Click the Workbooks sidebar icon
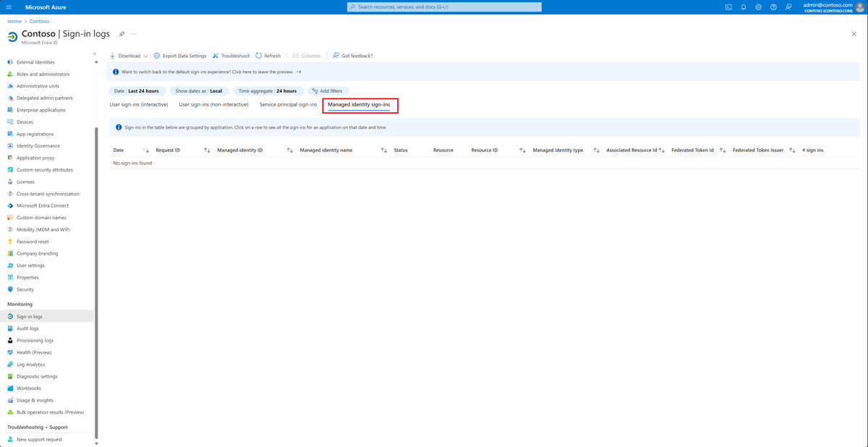The width and height of the screenshot is (868, 447). (x=10, y=388)
